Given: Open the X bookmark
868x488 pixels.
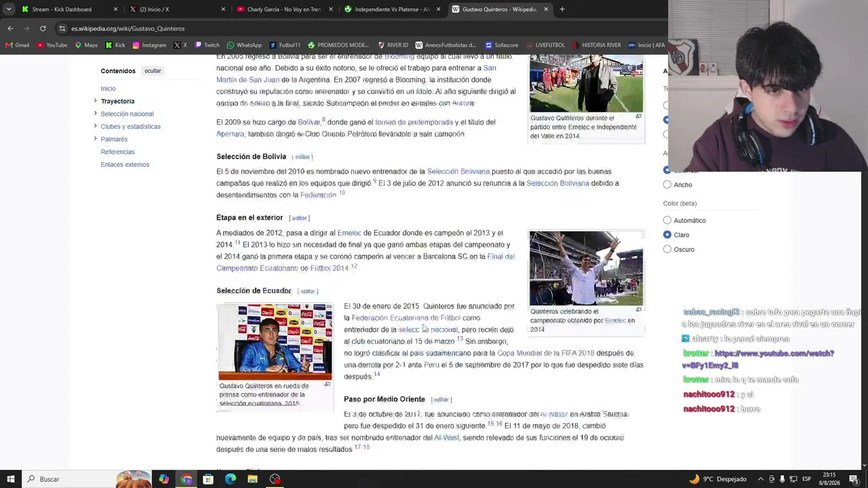Looking at the screenshot, I should coord(180,45).
